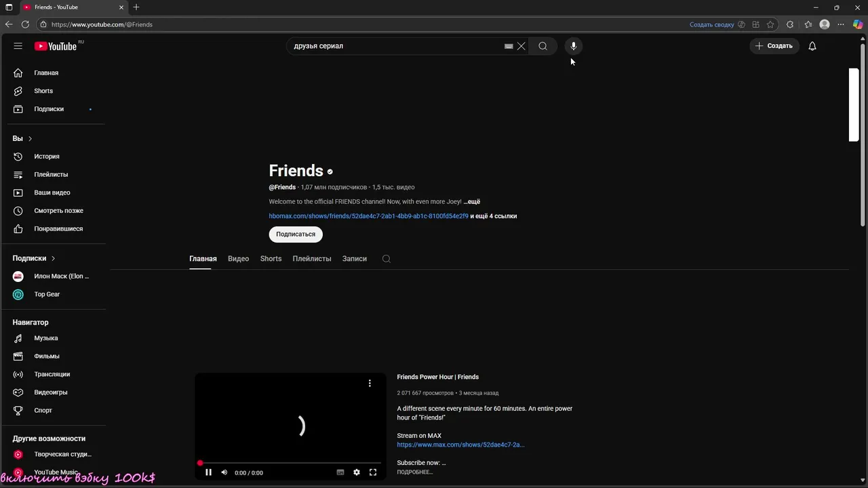Open the max.com stream link
Image resolution: width=868 pixels, height=488 pixels.
click(x=460, y=445)
